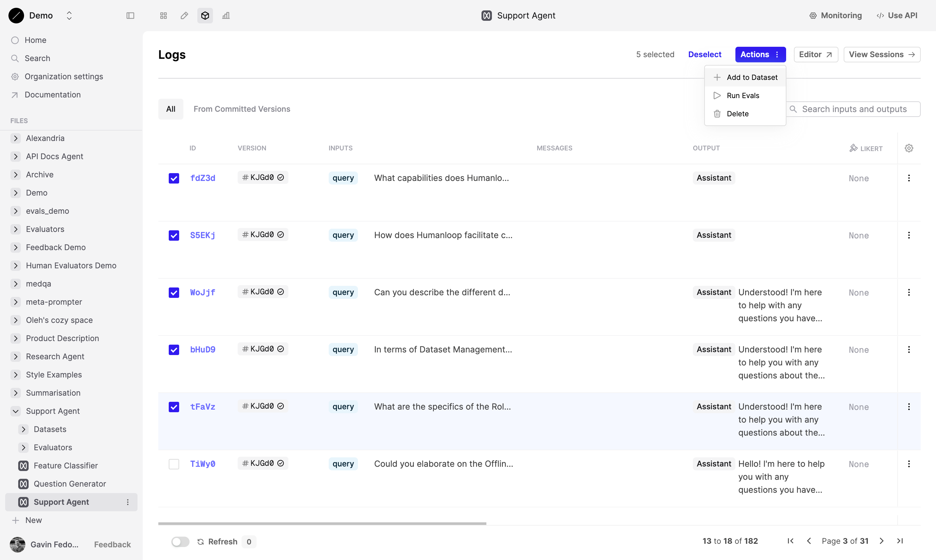Expand Datasets under Support Agent
This screenshot has width=936, height=560.
tap(24, 429)
